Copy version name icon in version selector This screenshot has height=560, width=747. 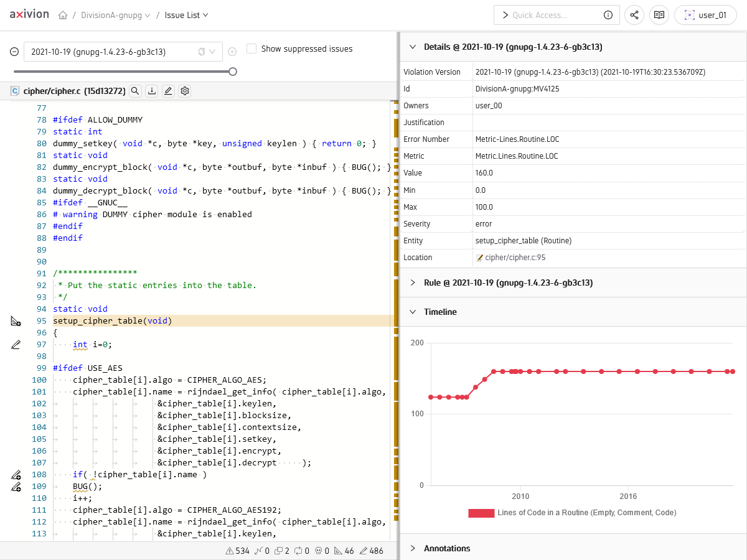[x=202, y=52]
